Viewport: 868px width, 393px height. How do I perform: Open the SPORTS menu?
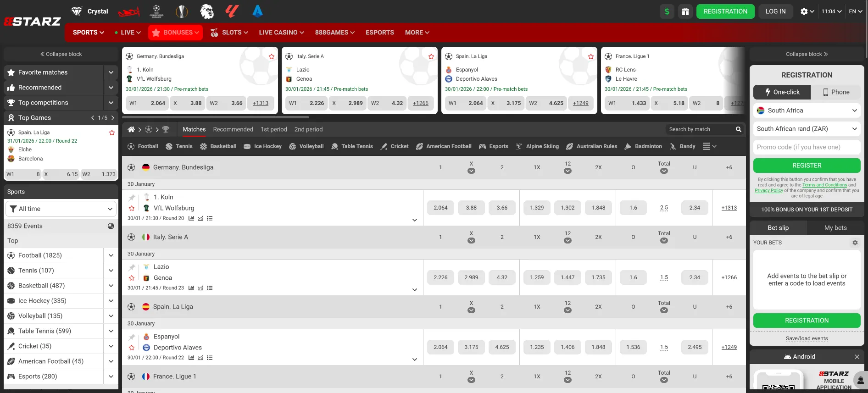coord(89,33)
